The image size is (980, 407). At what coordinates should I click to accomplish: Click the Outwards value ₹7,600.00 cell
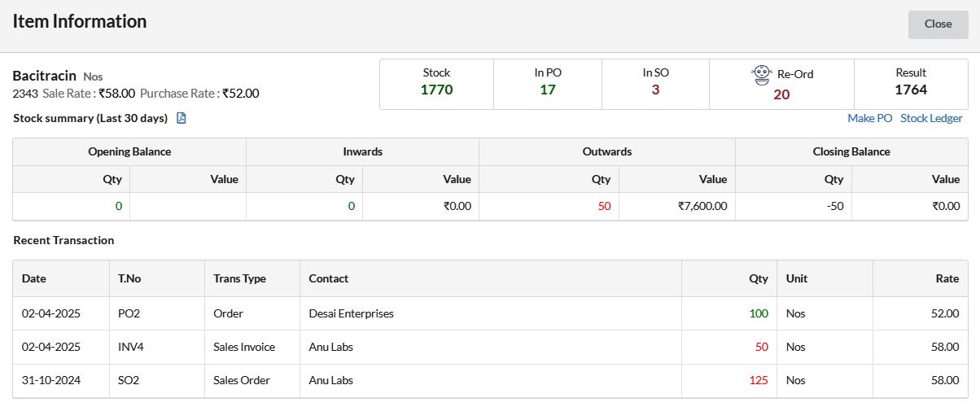[x=677, y=206]
